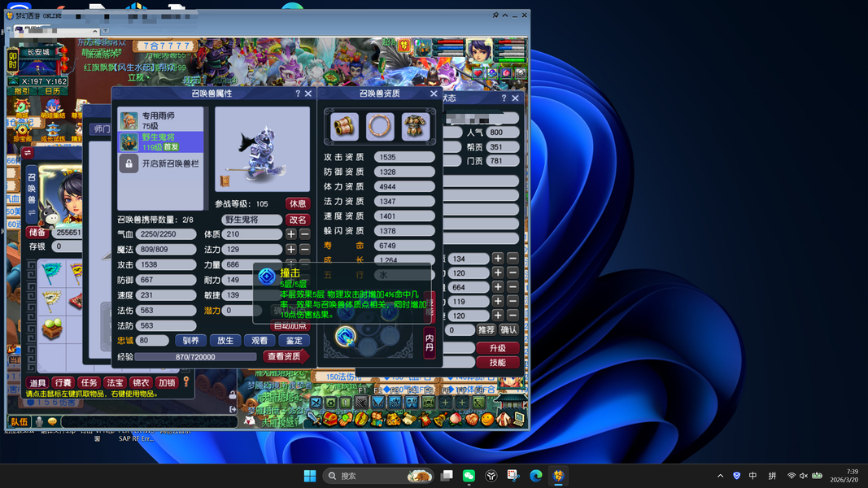Decrease 法力 with its minus button

point(305,250)
